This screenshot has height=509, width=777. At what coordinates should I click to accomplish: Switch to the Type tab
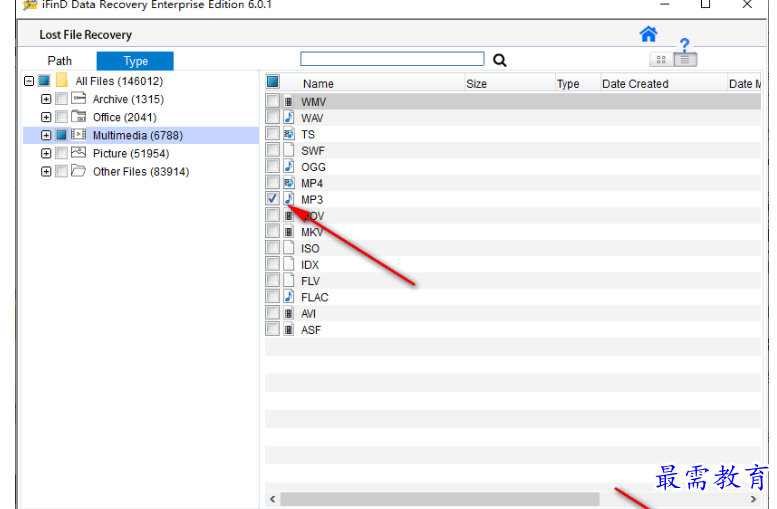tap(135, 61)
